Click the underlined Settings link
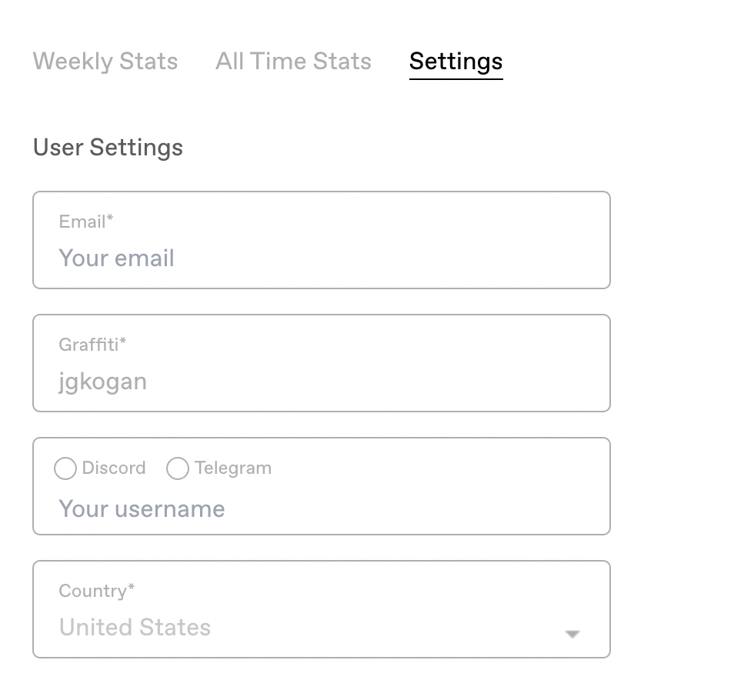Screen dimensions: 731x700 [x=456, y=62]
